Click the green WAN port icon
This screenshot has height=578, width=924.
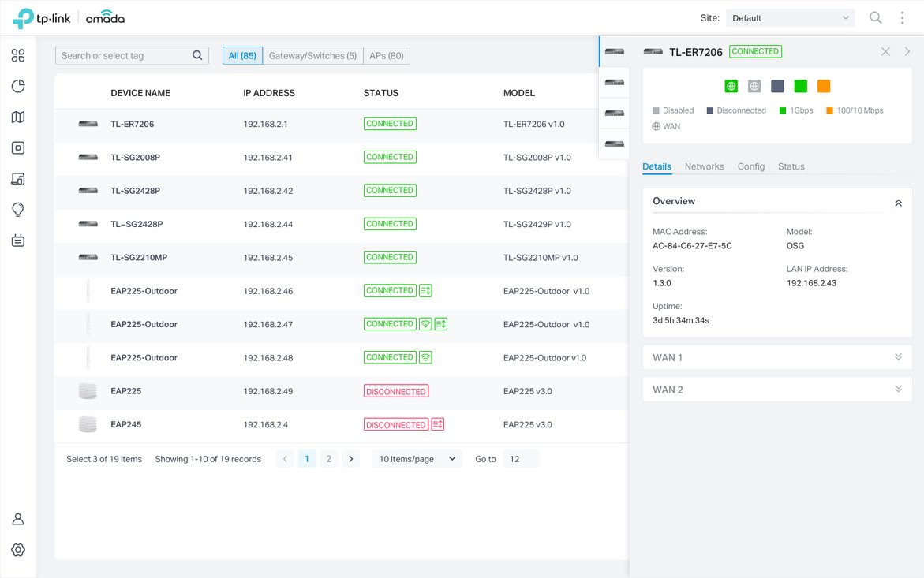[731, 86]
